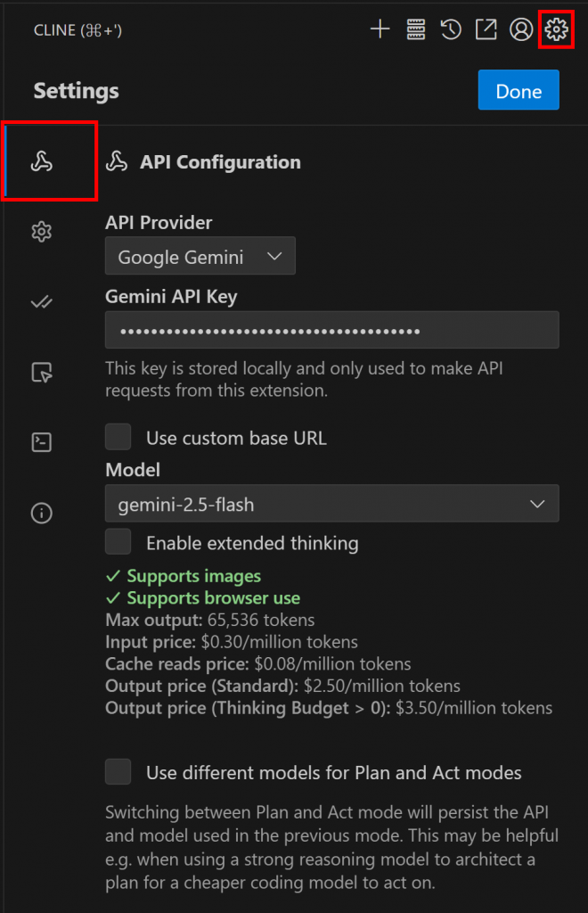The height and width of the screenshot is (913, 588).
Task: Open the API Provider Google Gemini dropdown
Action: [200, 257]
